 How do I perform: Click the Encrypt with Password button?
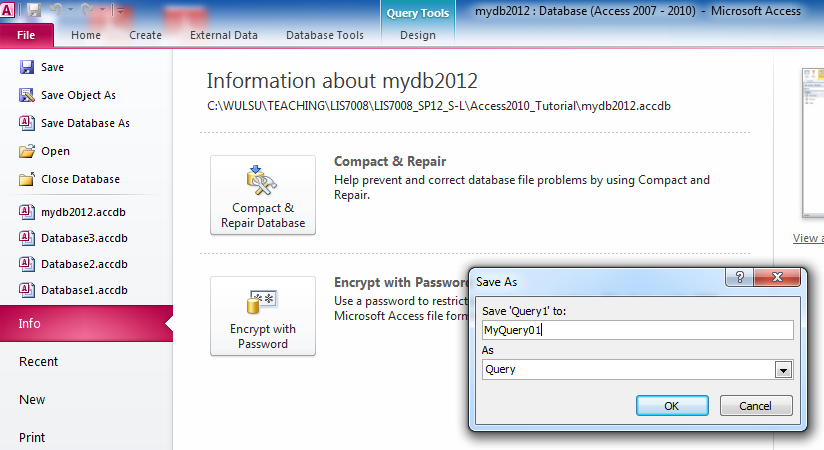[x=263, y=316]
